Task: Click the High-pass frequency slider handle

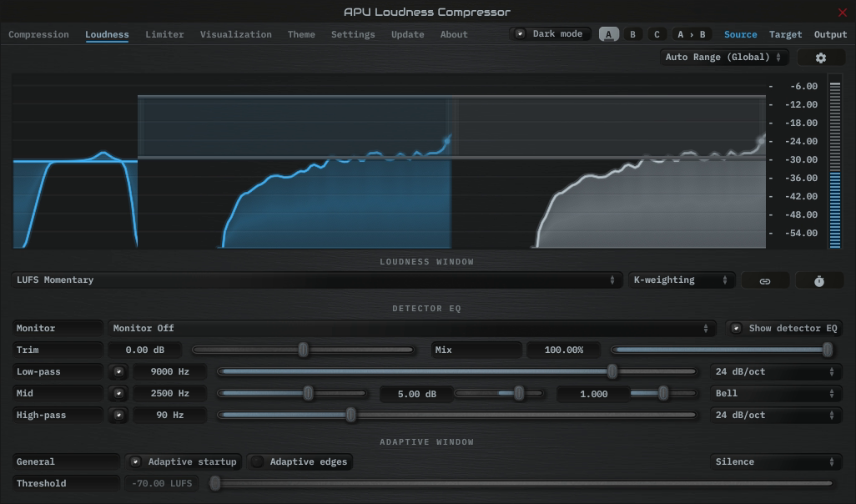Action: coord(351,416)
